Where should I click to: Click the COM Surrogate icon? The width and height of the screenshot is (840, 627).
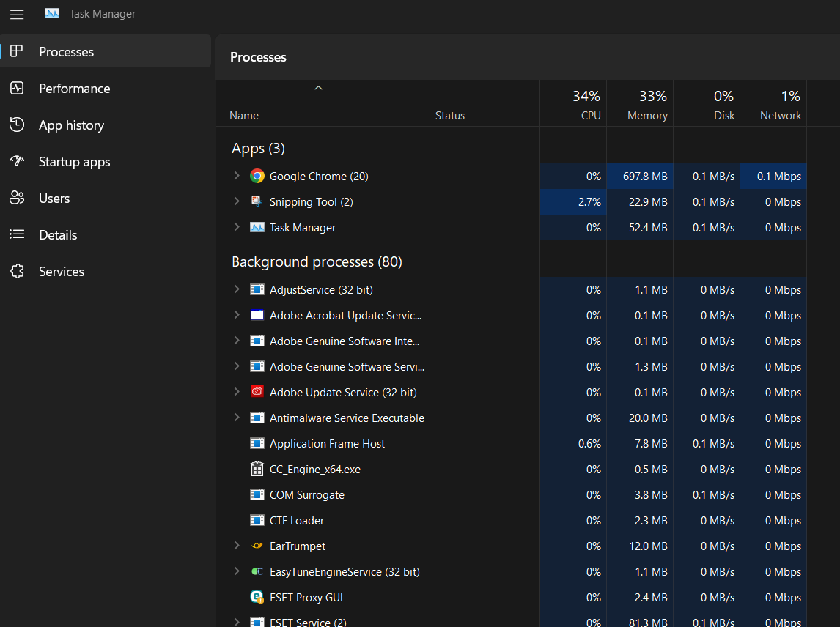tap(257, 494)
